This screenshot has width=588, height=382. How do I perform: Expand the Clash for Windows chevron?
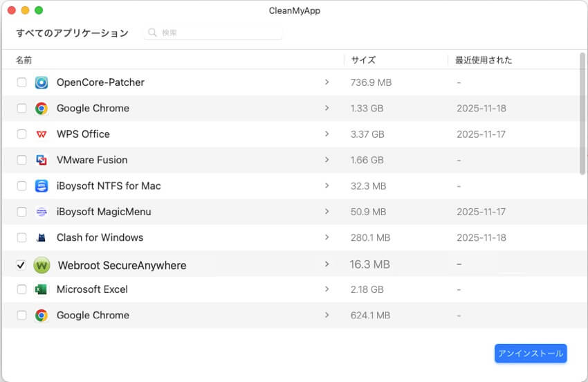[327, 237]
